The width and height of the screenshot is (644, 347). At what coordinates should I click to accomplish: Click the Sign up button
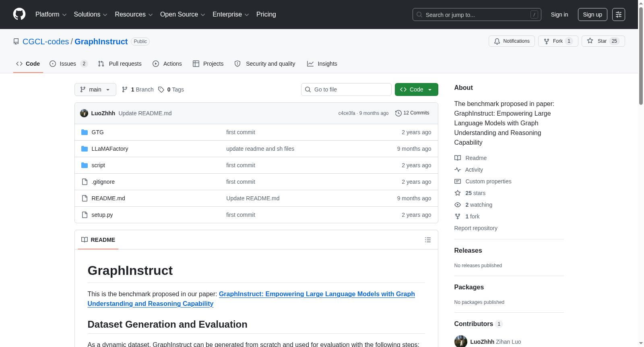point(592,15)
